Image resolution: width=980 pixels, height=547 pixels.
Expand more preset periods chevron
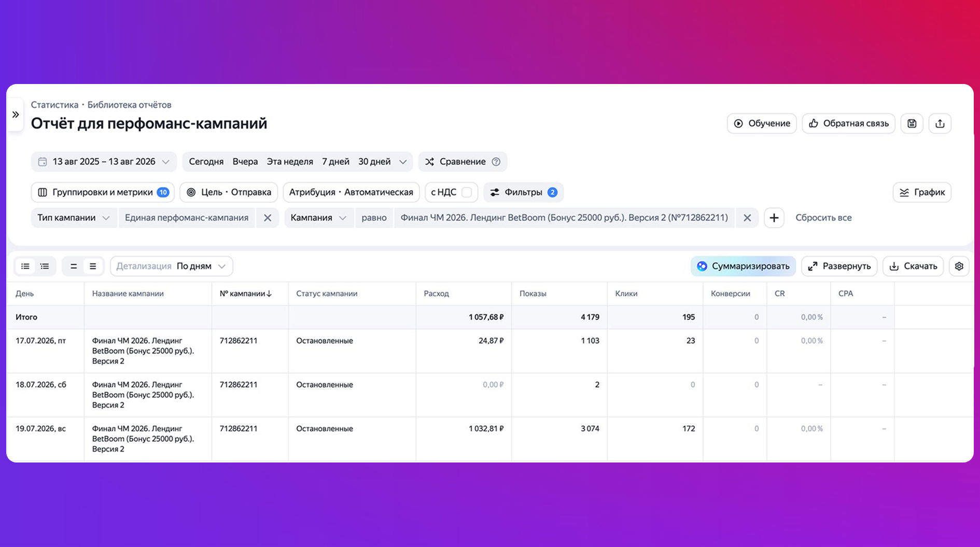403,162
